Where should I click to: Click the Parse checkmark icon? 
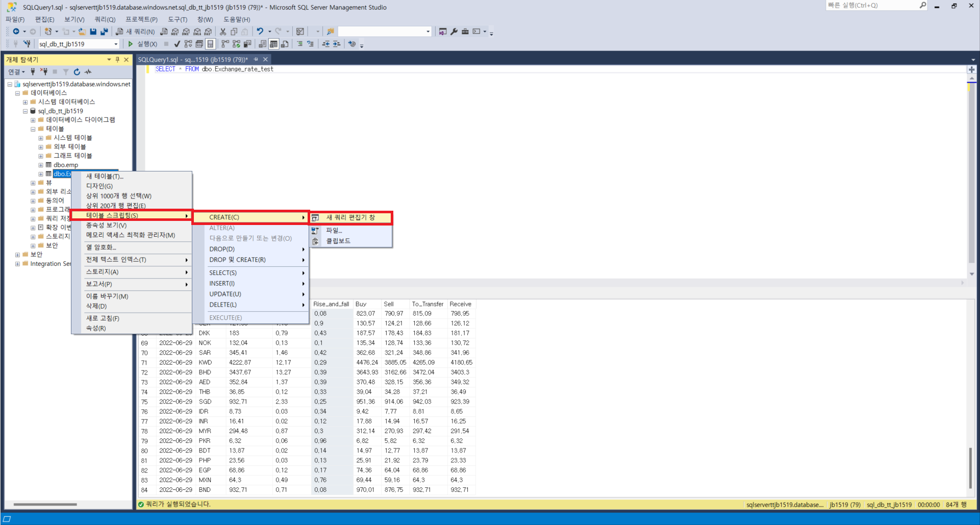click(x=177, y=44)
